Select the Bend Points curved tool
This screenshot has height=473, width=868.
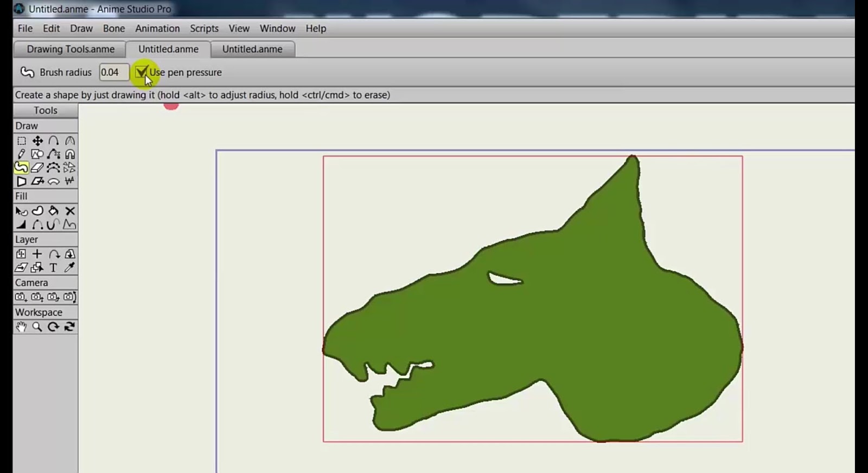pyautogui.click(x=54, y=181)
